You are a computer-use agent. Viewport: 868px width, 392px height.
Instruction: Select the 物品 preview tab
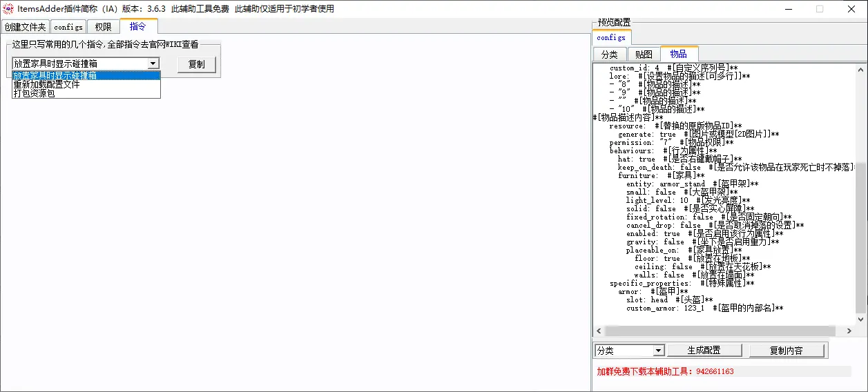pos(679,53)
